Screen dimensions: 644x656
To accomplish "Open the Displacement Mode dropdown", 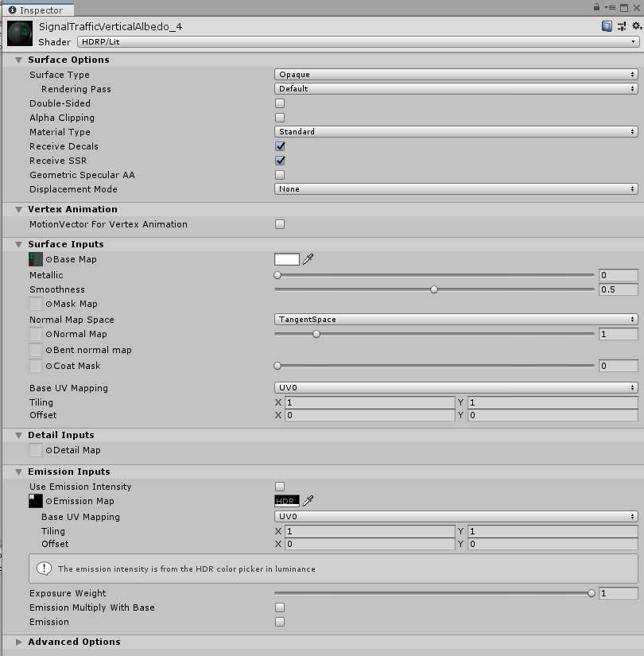I will click(456, 189).
